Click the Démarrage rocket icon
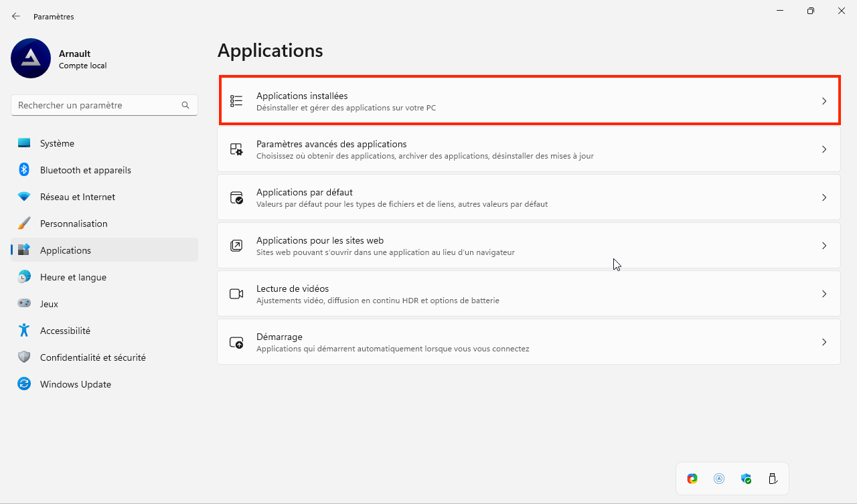This screenshot has width=857, height=504. [236, 341]
